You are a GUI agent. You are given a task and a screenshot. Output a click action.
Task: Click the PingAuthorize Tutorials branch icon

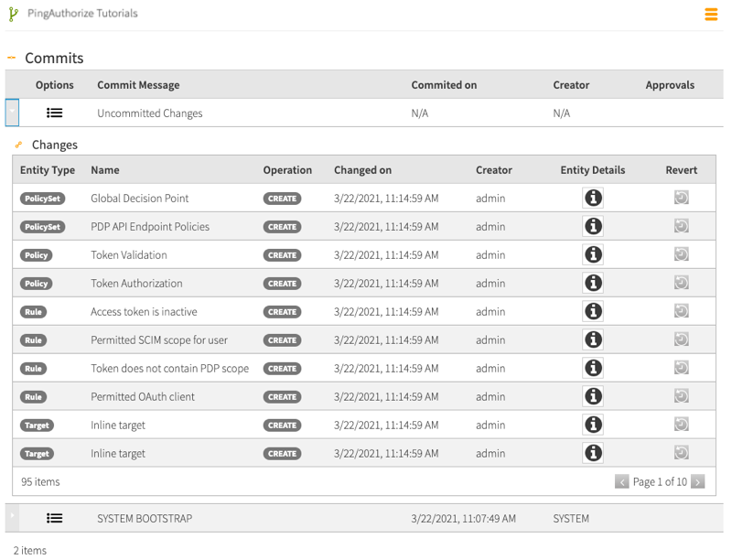coord(13,15)
